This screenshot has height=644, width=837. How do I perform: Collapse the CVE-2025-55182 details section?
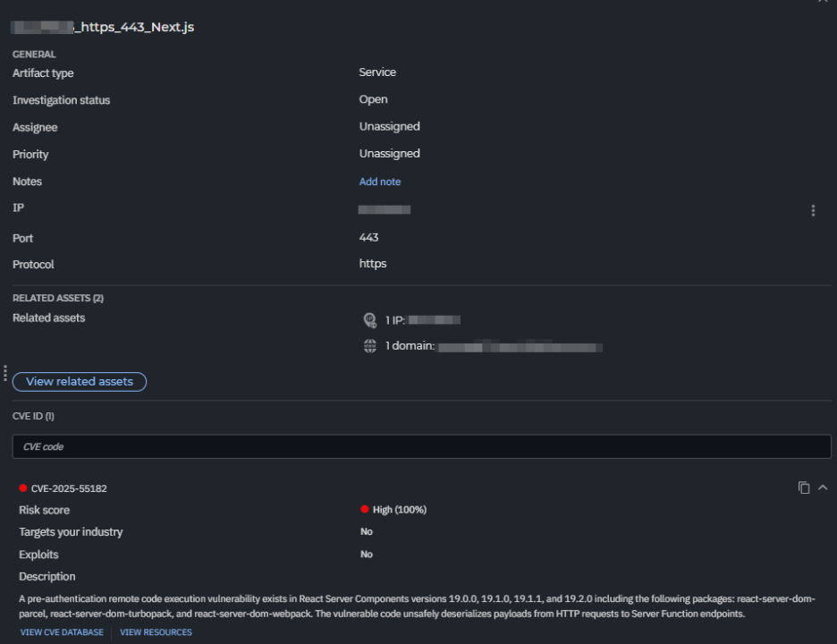[x=823, y=487]
